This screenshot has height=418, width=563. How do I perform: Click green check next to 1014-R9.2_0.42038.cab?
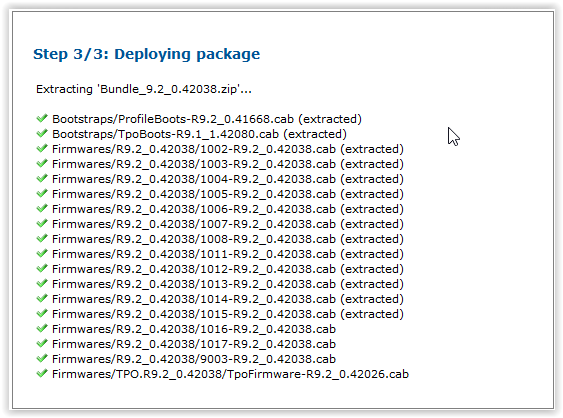coord(42,298)
